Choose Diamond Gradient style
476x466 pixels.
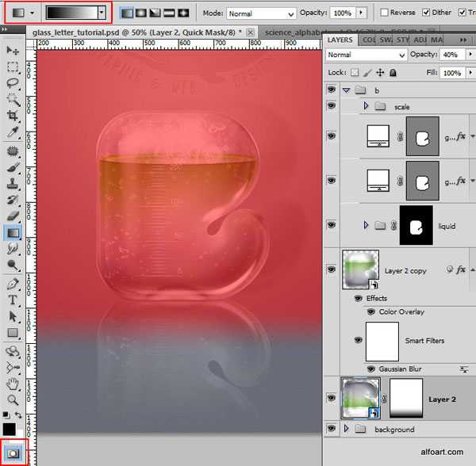pyautogui.click(x=183, y=13)
